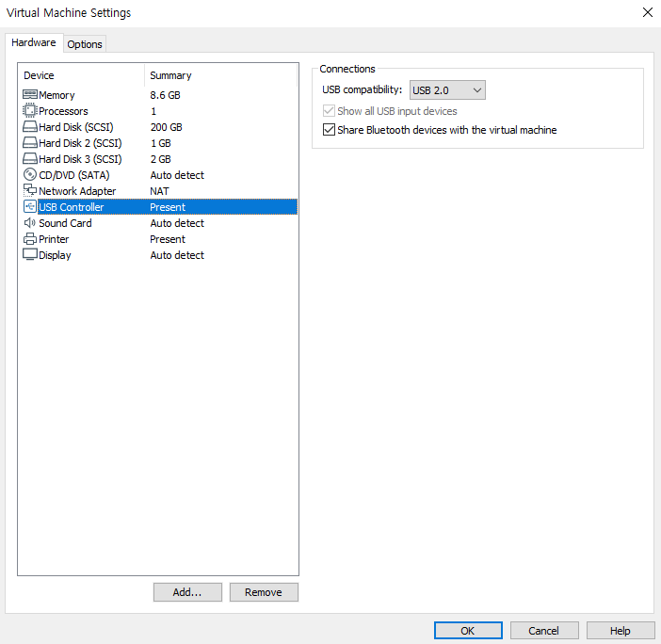Switch to the Options tab

(x=85, y=44)
